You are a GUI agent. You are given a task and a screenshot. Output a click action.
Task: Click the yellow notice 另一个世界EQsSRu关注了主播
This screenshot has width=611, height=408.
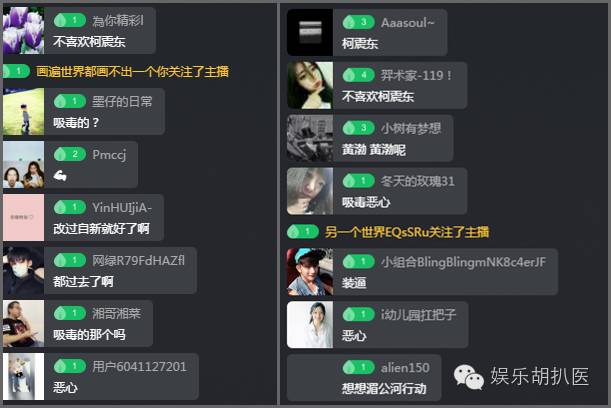[x=407, y=232]
